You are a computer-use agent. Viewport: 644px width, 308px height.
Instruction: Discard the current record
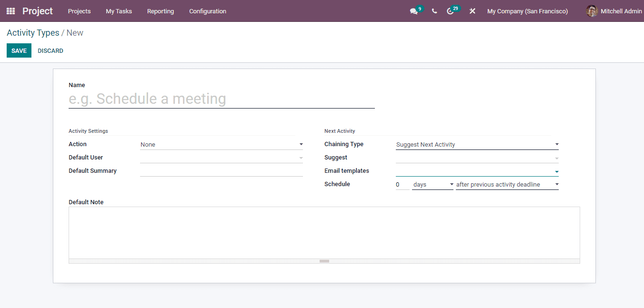(50, 50)
